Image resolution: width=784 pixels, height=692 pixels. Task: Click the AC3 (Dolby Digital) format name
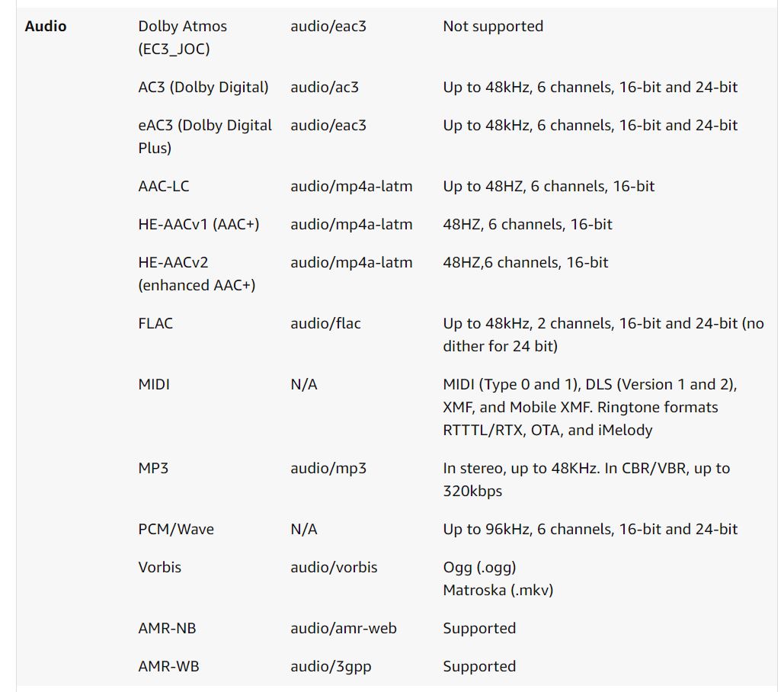click(203, 87)
